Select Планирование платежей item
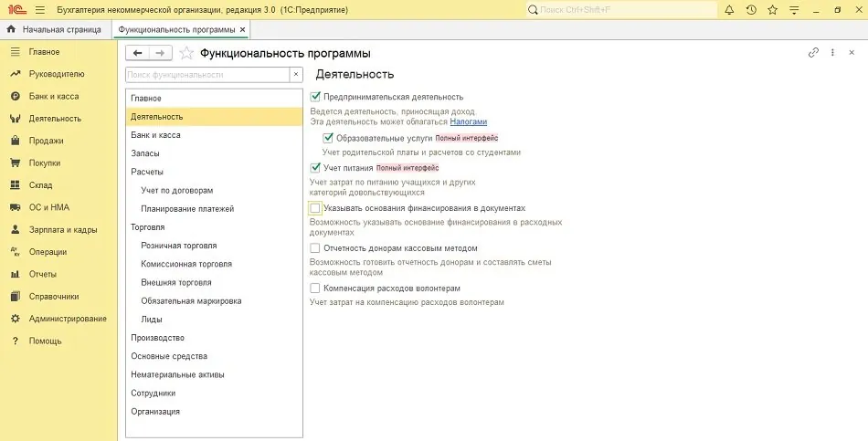868x441 pixels. click(x=214, y=208)
